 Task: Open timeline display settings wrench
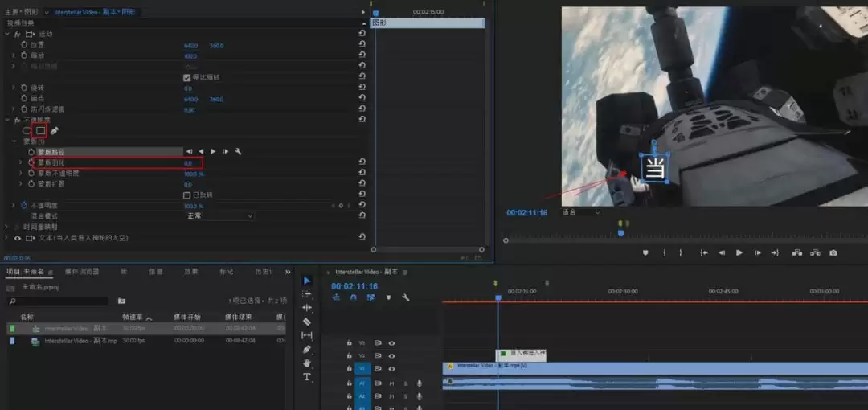click(406, 297)
